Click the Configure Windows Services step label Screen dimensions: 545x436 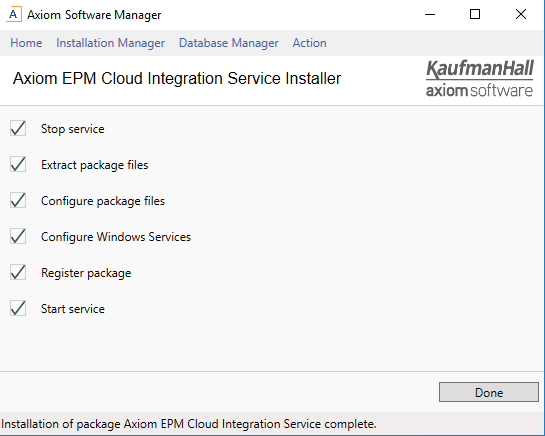coord(116,237)
